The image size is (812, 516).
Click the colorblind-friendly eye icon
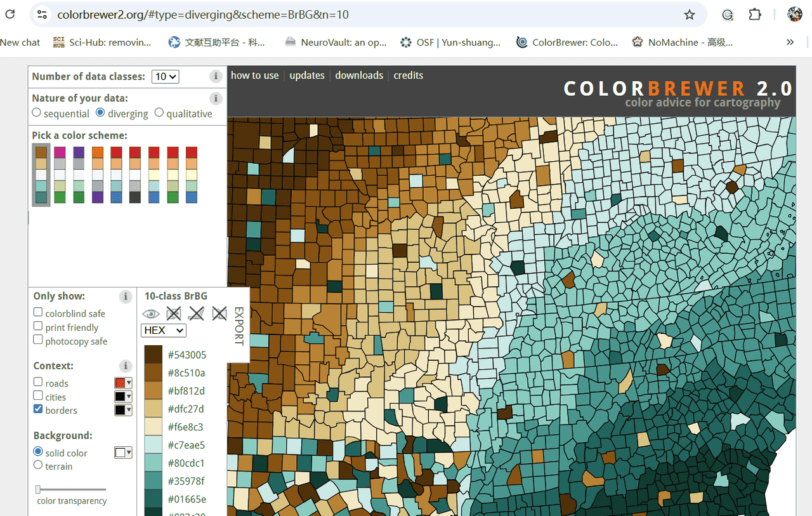(x=151, y=314)
